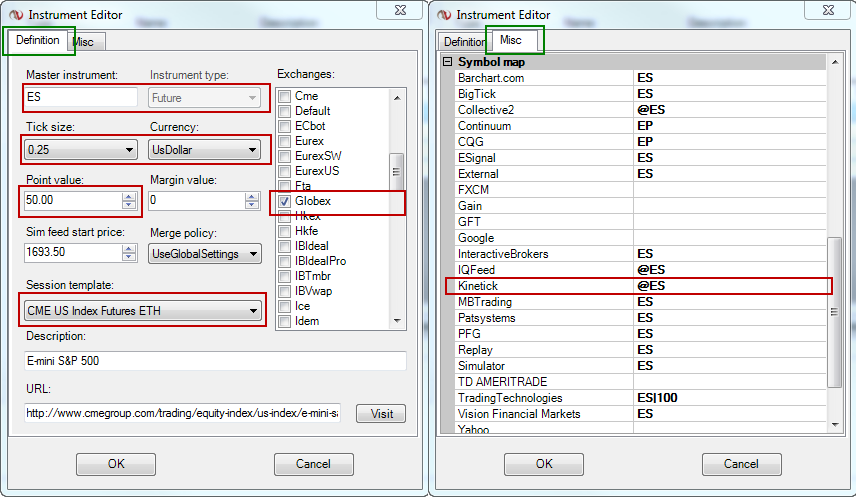Viewport: 856px width, 497px height.
Task: Select the Collective2 symbol map row
Action: pyautogui.click(x=640, y=110)
